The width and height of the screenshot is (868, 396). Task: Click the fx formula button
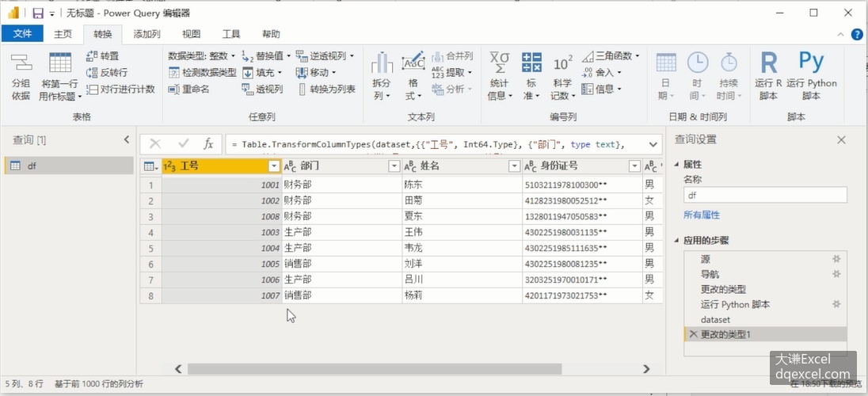pos(208,144)
